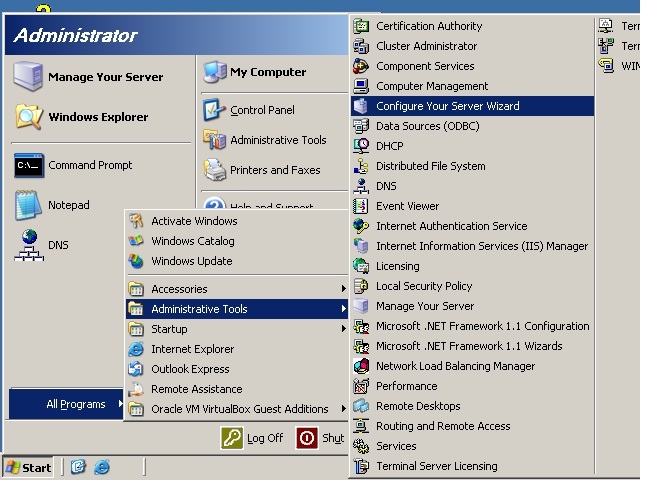This screenshot has width=645, height=485.
Task: Click the Notepad icon in Start menu
Action: pos(28,205)
